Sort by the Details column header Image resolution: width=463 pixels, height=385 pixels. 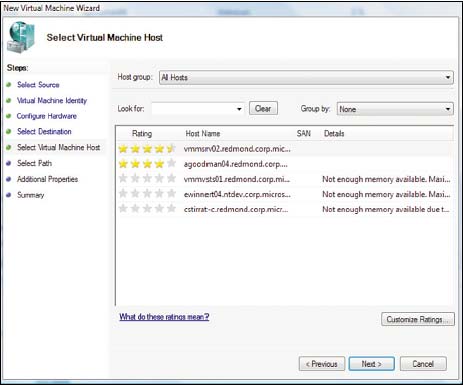tap(334, 134)
